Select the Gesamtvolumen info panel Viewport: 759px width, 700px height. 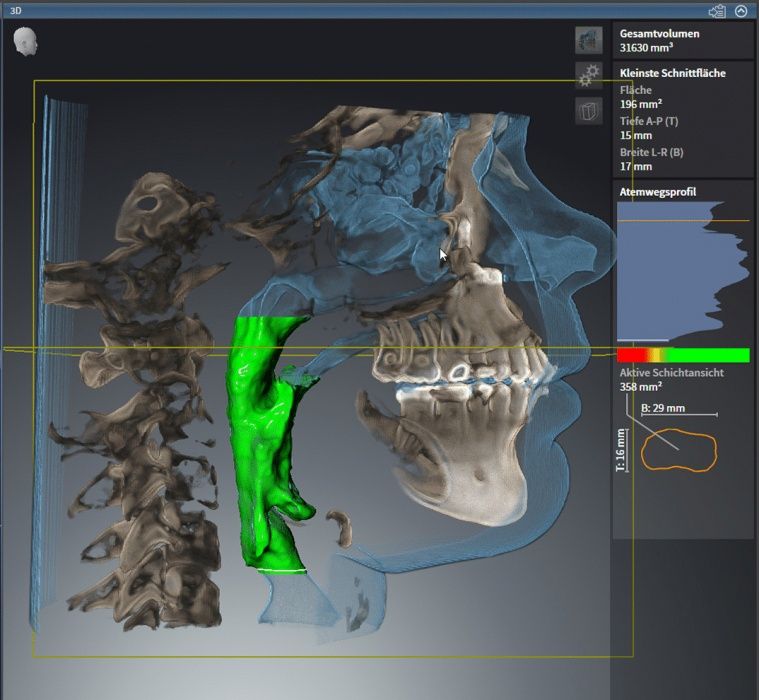coord(682,40)
